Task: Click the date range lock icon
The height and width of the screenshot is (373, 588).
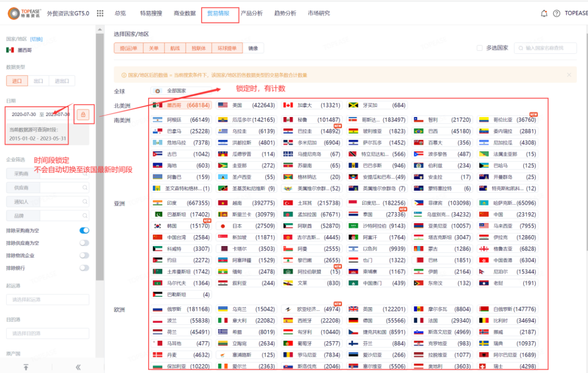Action: point(83,114)
